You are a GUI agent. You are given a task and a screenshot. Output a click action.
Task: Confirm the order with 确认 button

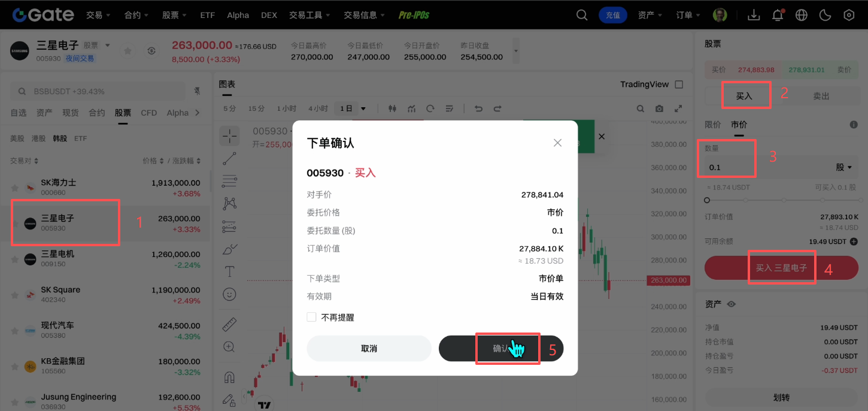pos(501,348)
